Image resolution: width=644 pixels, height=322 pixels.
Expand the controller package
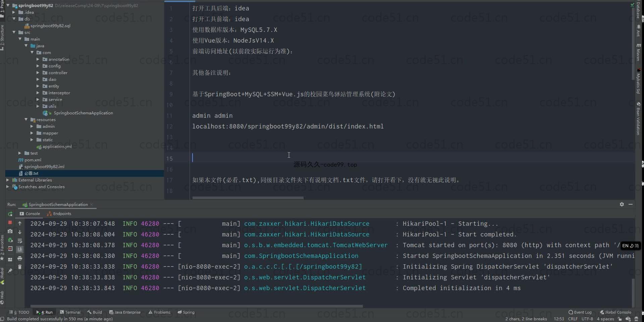[38, 72]
